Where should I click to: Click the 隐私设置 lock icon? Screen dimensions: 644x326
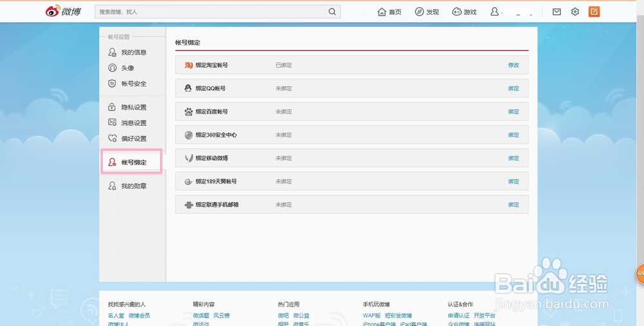click(112, 108)
